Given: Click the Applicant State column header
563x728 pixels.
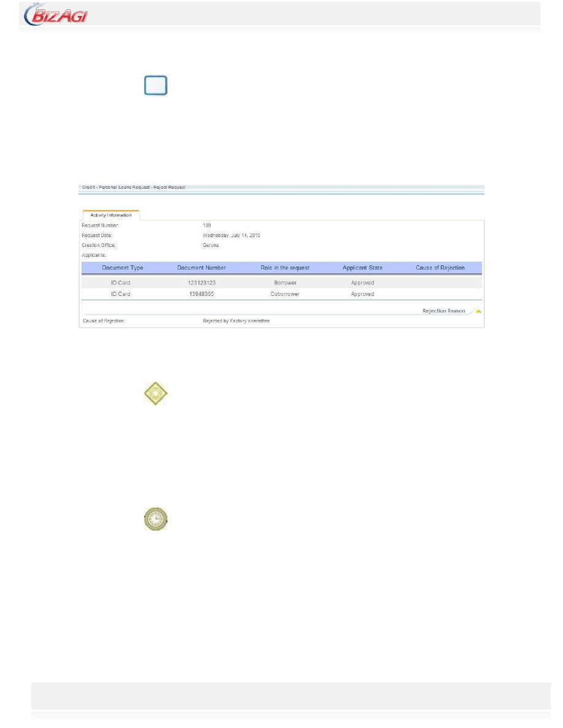Looking at the screenshot, I should [362, 268].
